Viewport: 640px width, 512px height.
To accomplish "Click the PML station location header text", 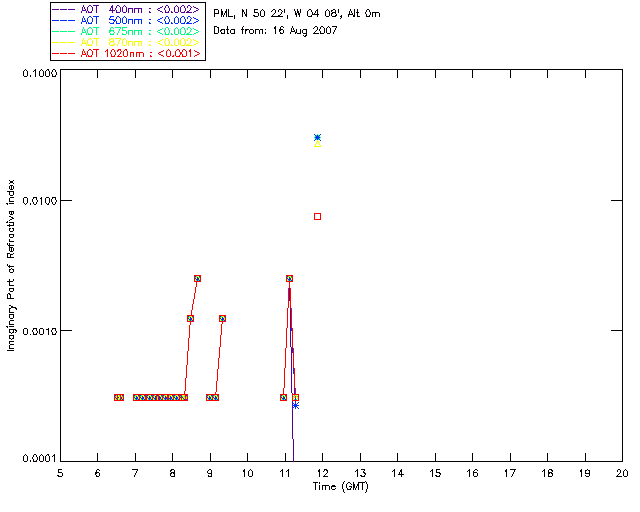I will tap(297, 14).
